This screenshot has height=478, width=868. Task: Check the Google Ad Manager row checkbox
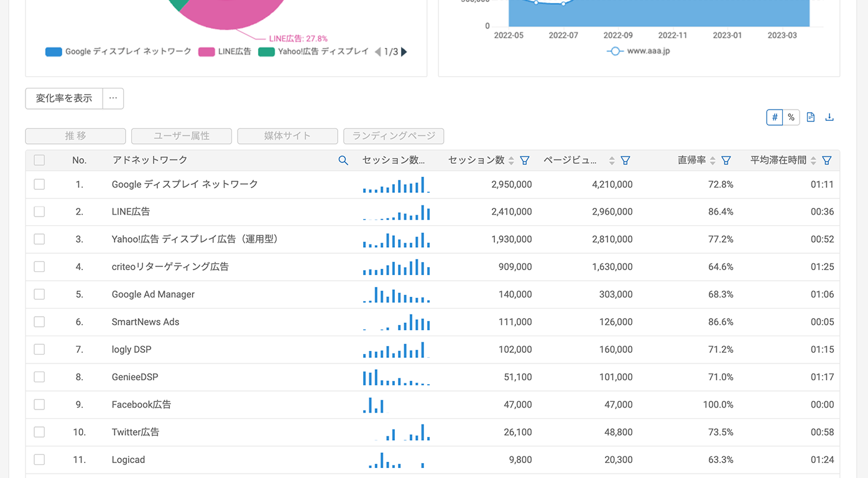(x=39, y=294)
